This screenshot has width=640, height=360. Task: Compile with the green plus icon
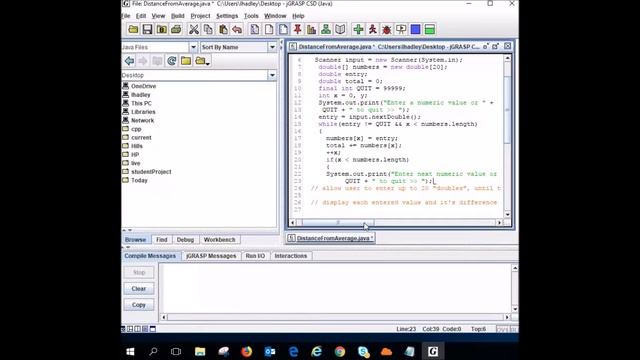coord(358,29)
